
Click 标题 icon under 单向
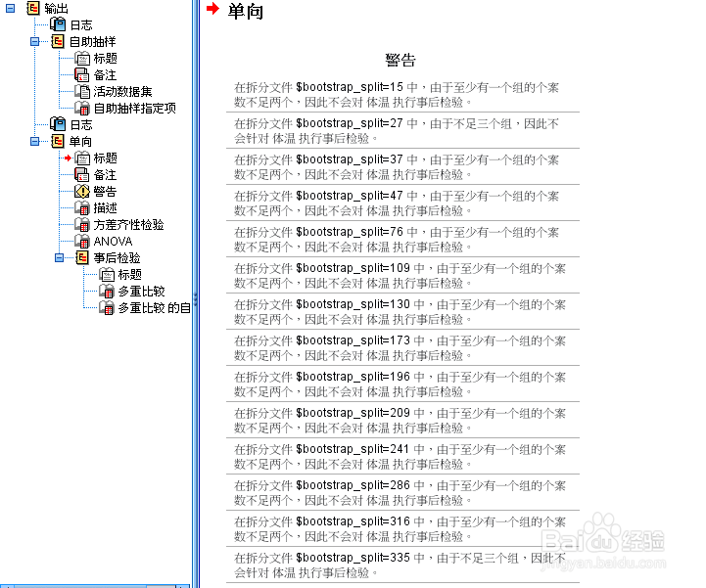[82, 158]
